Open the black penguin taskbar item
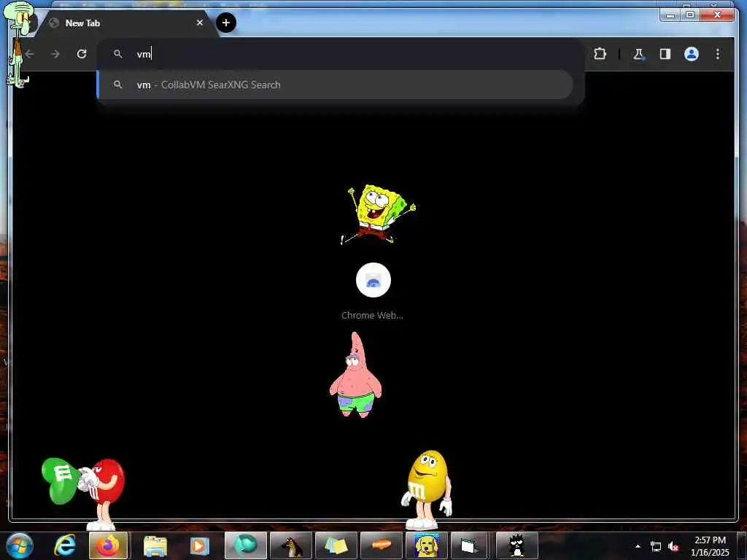747x560 pixels. coord(516,545)
